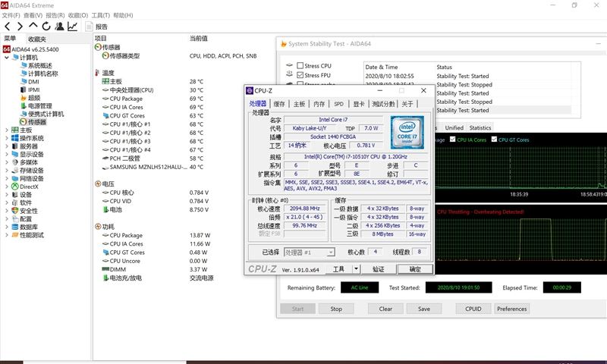
Task: Switch to 主板 tab in CPU-Z
Action: click(x=299, y=104)
